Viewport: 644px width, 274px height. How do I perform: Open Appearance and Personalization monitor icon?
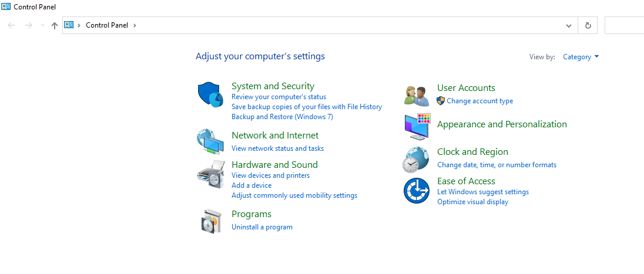point(417,126)
